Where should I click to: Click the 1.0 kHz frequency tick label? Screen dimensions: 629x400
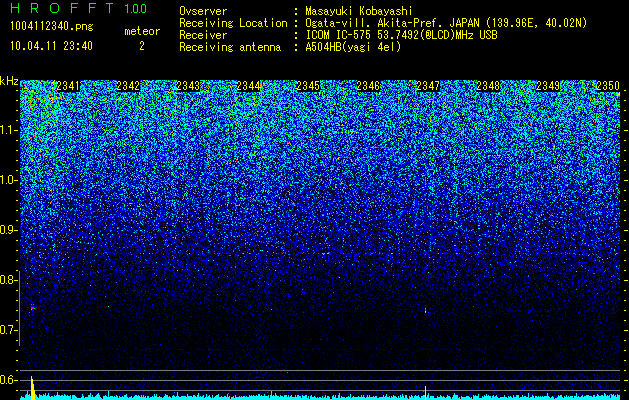coord(8,180)
